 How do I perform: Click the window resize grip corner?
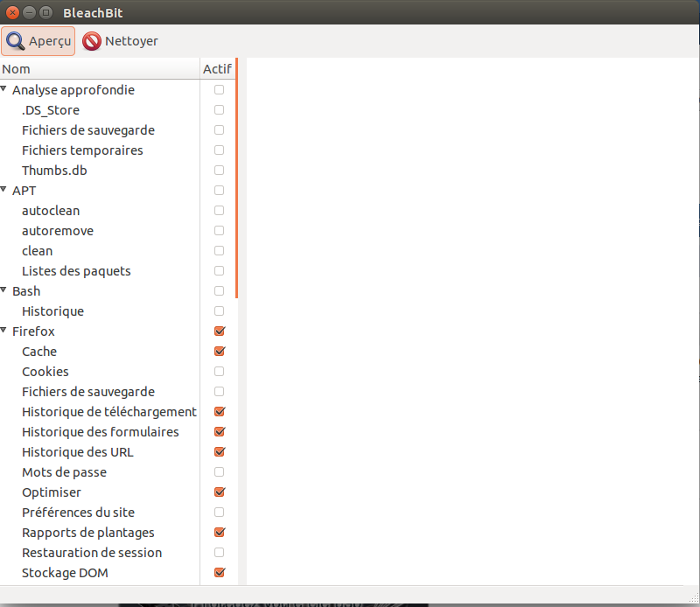[694, 598]
